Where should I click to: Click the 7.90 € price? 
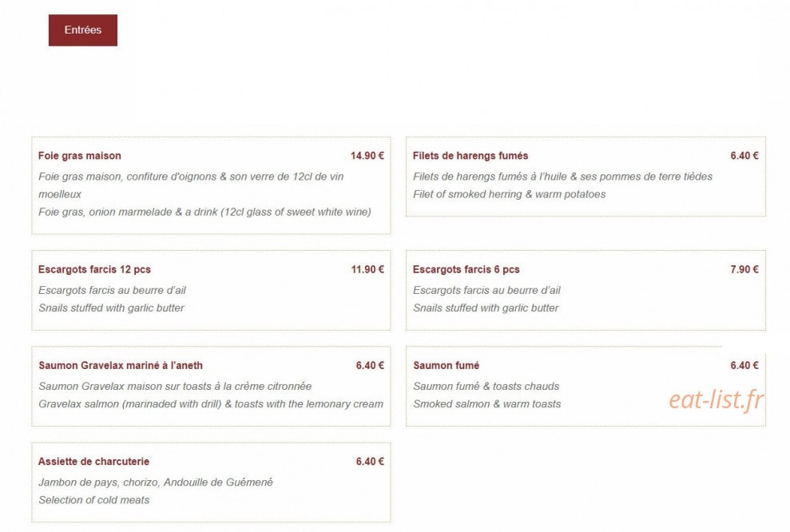click(744, 269)
